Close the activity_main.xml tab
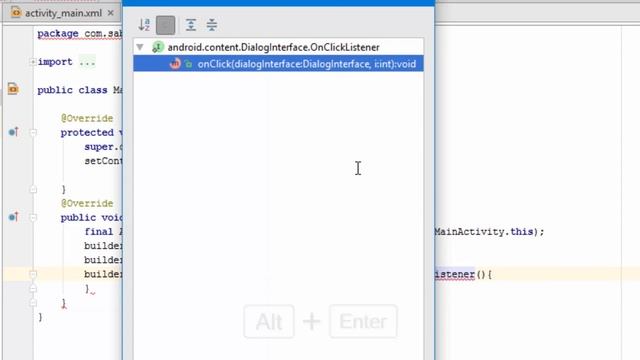This screenshot has width=640, height=360. 111,13
